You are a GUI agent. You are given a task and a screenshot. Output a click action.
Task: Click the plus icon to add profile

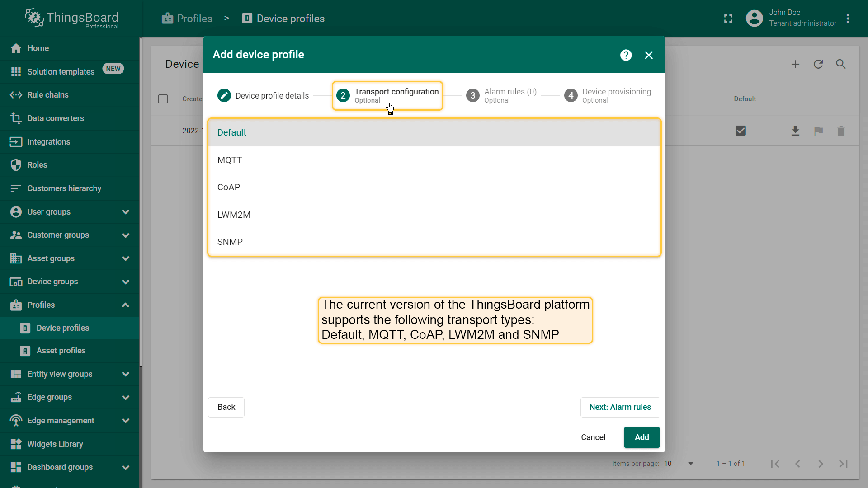(x=795, y=64)
